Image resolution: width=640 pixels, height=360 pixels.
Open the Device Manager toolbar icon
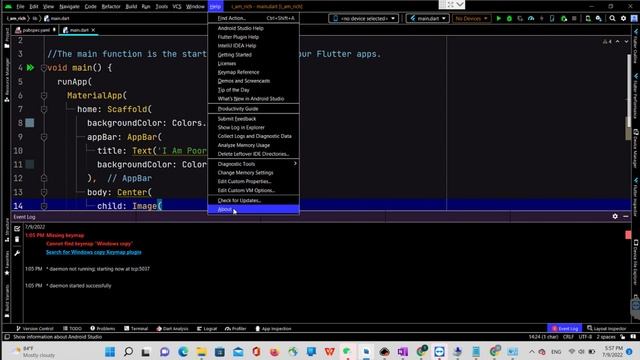tap(588, 18)
